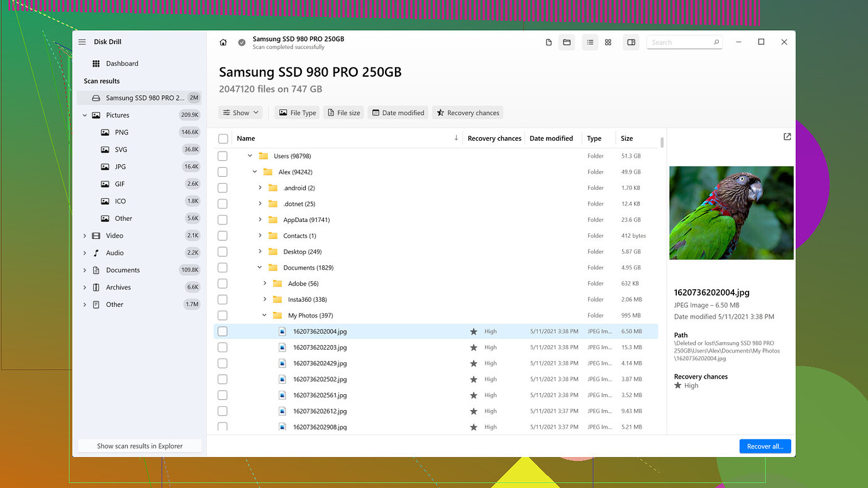
Task: Tick the checkbox next to My Photos folder
Action: coord(223,315)
